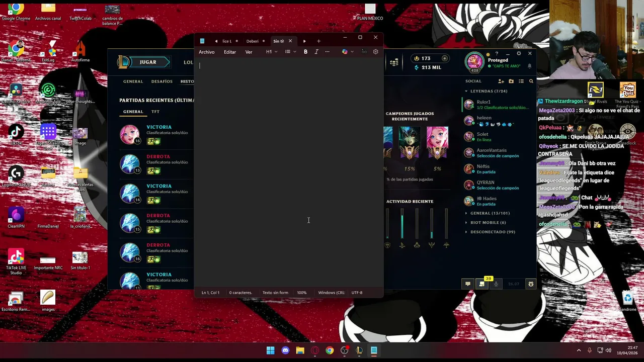This screenshot has width=644, height=362.
Task: Open missions icon with 39 badge
Action: pos(482,284)
